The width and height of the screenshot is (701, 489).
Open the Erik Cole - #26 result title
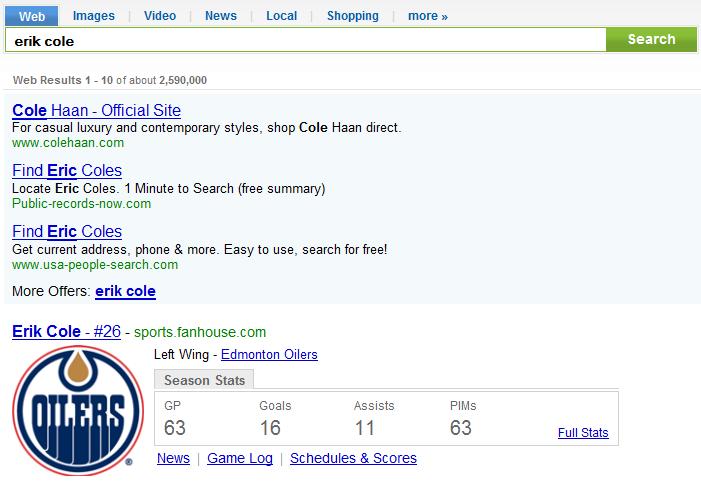(x=66, y=332)
